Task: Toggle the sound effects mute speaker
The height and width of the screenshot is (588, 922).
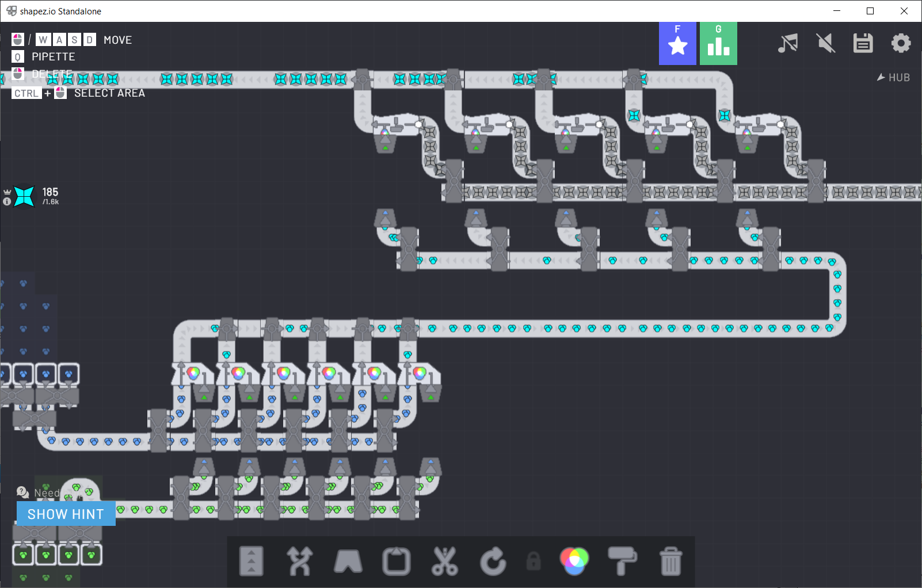Action: [x=826, y=43]
